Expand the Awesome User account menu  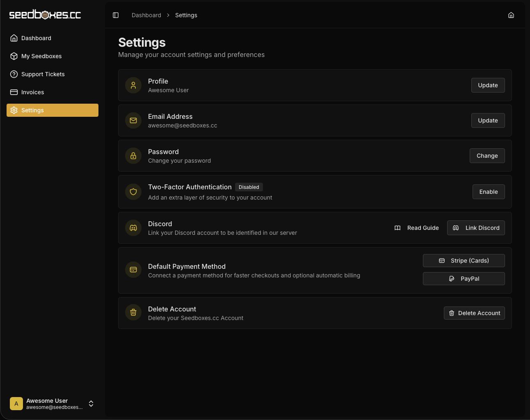(x=53, y=404)
